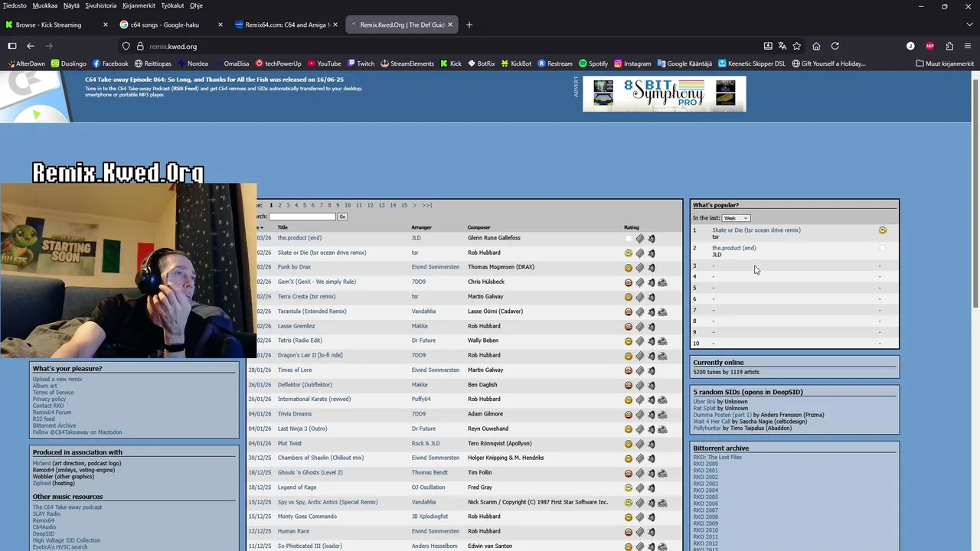Bookmark this page with the star icon

pyautogui.click(x=797, y=46)
